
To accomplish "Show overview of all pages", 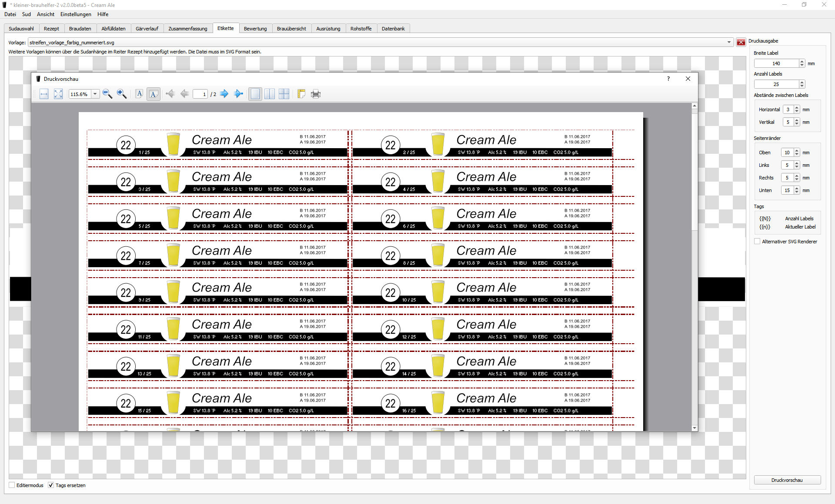I will (x=284, y=94).
